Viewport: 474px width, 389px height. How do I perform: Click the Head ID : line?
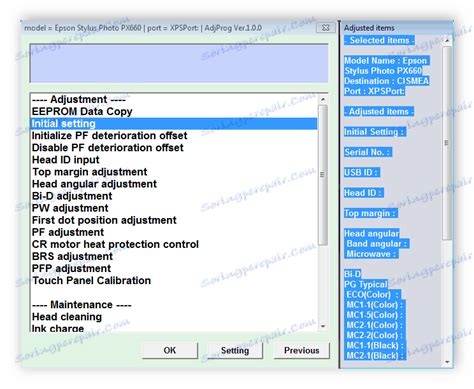(363, 193)
